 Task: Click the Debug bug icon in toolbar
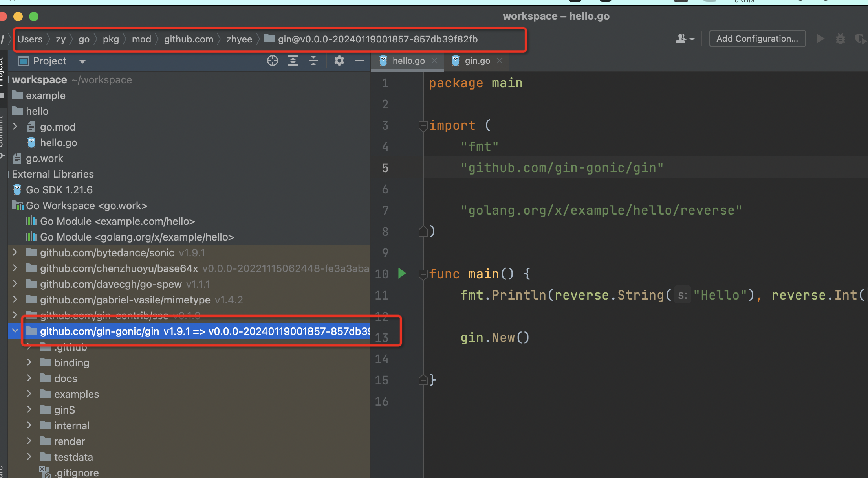point(841,39)
